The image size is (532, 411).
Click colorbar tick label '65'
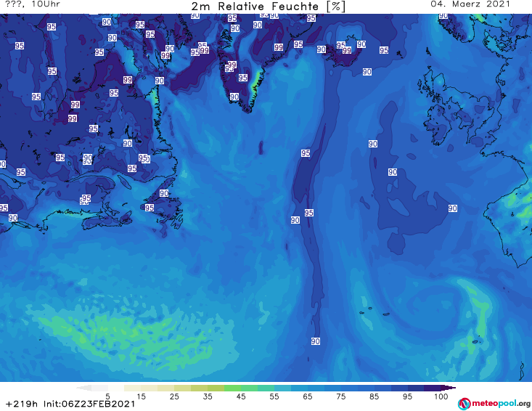coord(308,396)
